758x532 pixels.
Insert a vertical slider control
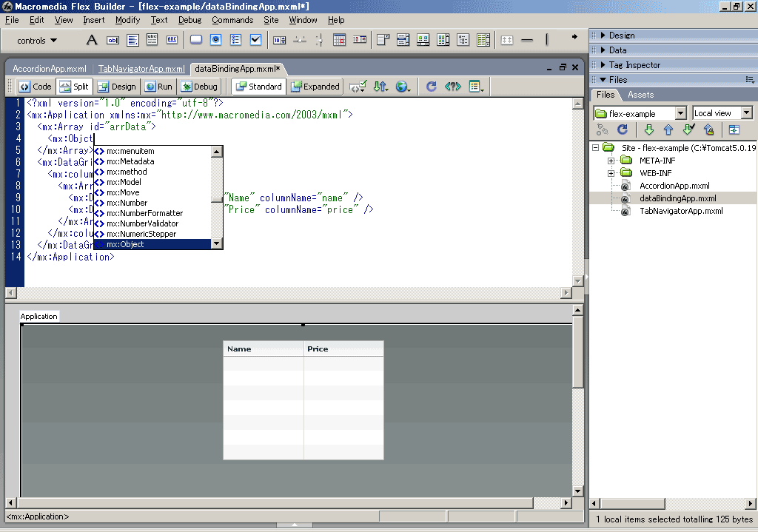319,40
